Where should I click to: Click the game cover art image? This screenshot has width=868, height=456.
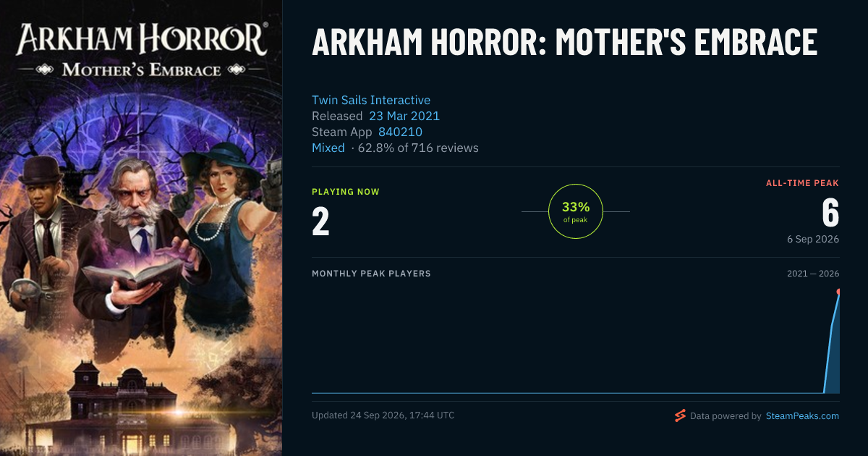click(x=141, y=228)
